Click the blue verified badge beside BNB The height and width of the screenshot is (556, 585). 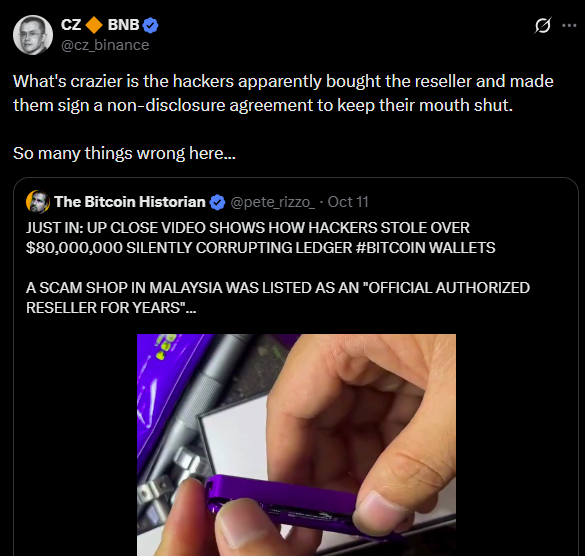point(150,25)
